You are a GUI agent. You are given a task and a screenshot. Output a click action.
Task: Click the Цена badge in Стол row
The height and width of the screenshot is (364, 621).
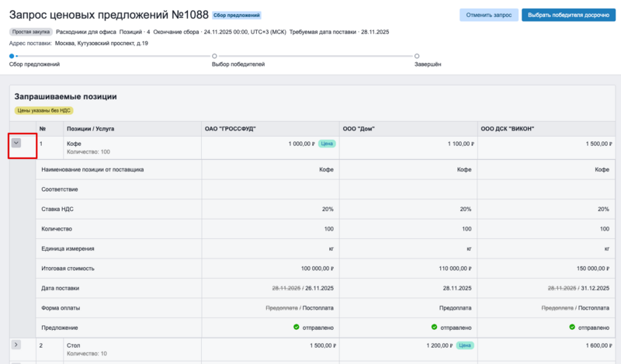pyautogui.click(x=464, y=345)
